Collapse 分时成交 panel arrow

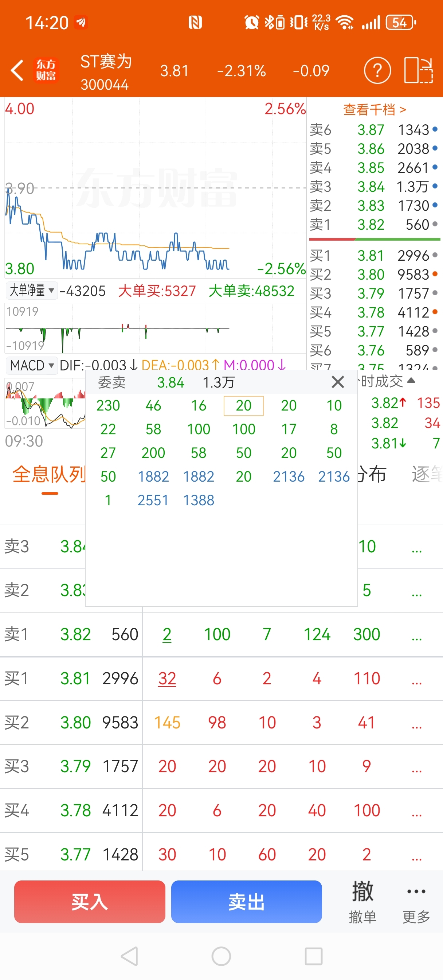(411, 380)
